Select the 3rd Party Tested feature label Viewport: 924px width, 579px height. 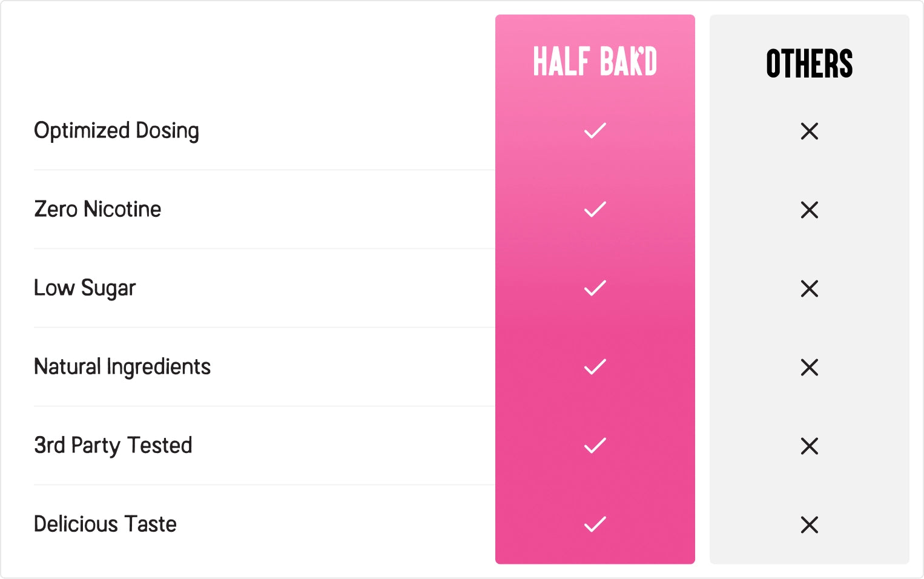click(x=113, y=446)
